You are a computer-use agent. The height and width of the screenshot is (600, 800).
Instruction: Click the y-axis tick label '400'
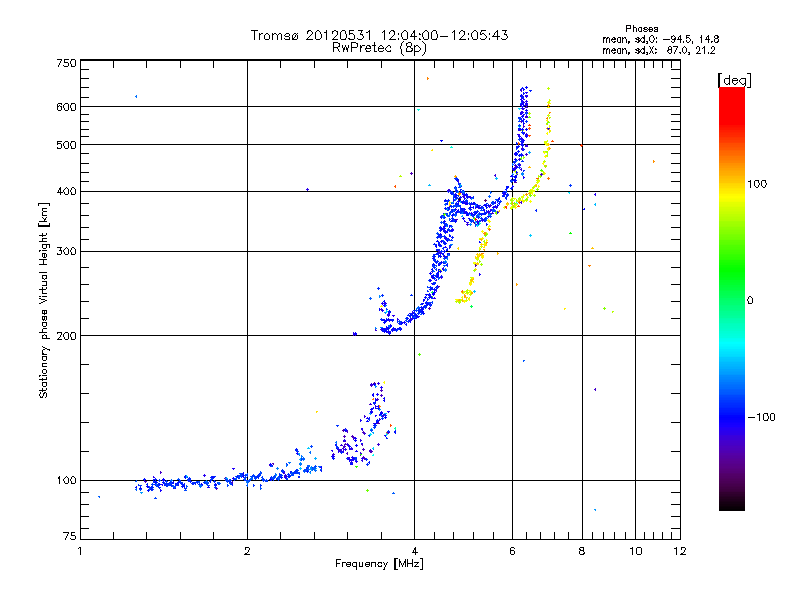pyautogui.click(x=66, y=192)
